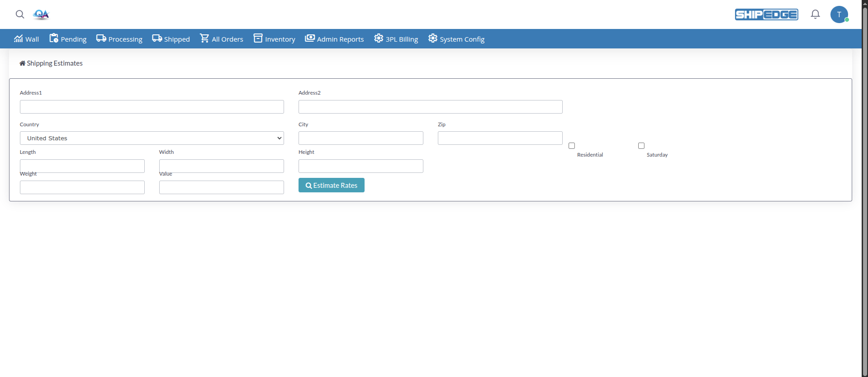Click the page vertical scrollbar
The image size is (868, 377).
click(x=864, y=181)
